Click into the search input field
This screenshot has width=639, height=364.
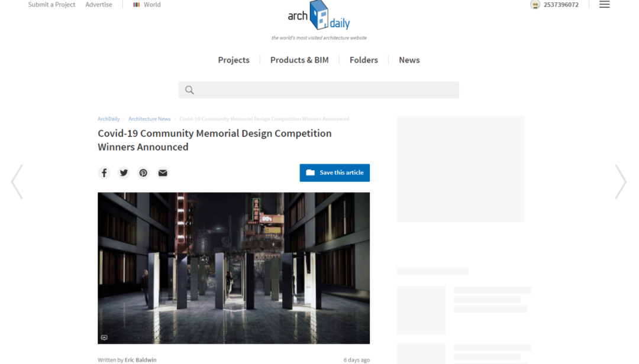325,90
